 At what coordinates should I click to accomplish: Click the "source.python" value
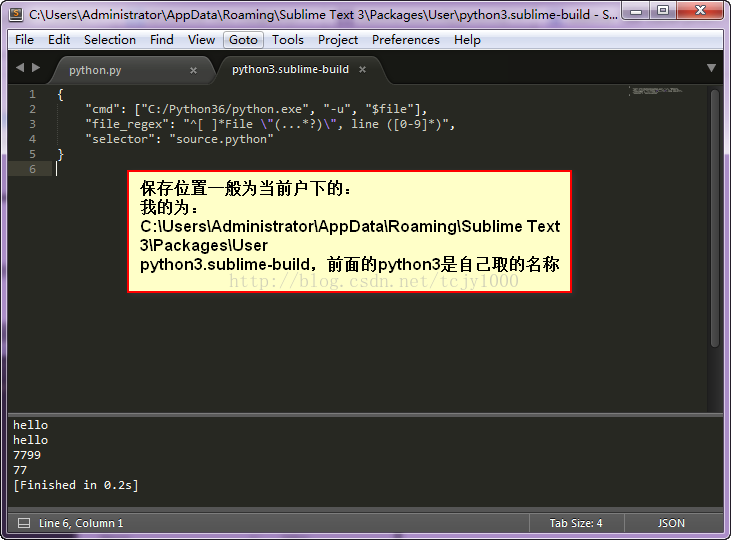(x=221, y=139)
